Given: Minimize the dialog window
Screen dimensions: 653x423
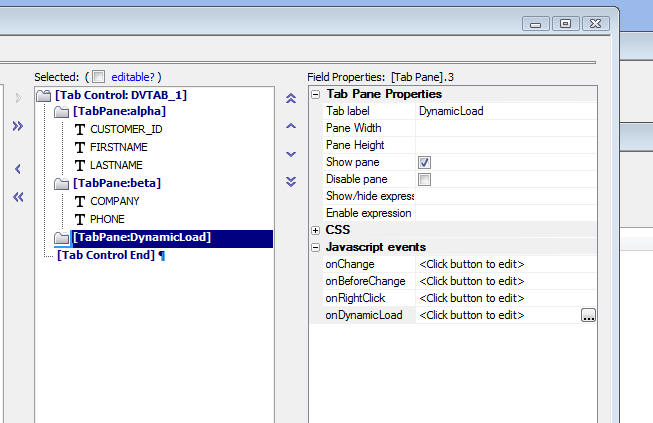Looking at the screenshot, I should (536, 23).
